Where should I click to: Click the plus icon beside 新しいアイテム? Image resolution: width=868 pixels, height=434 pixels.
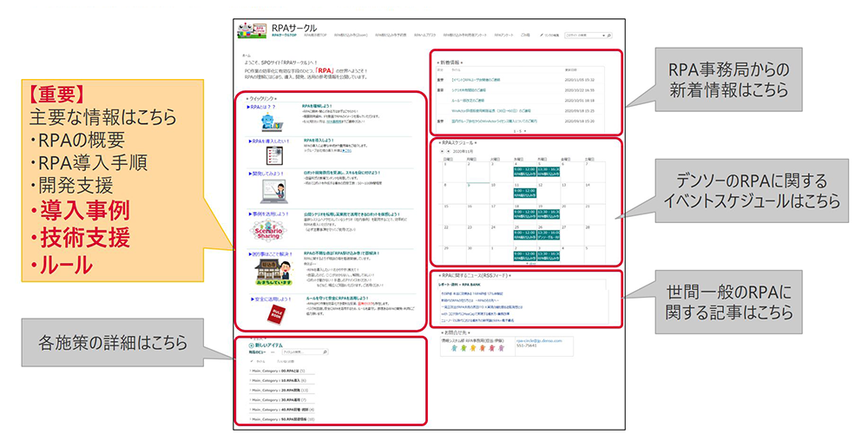coord(252,345)
